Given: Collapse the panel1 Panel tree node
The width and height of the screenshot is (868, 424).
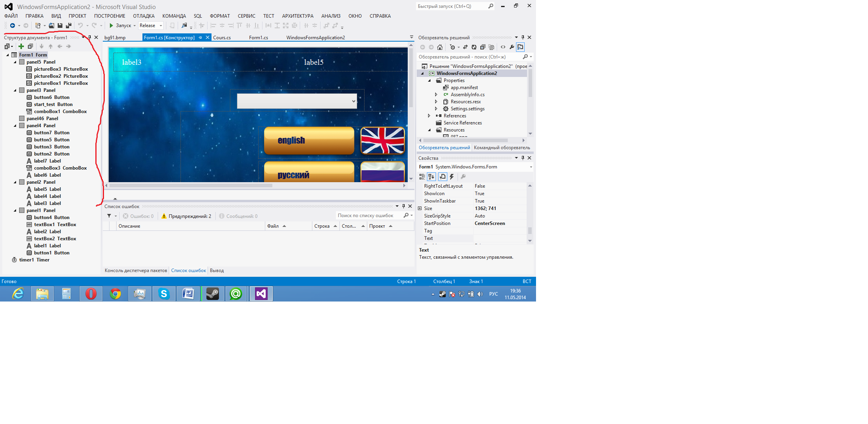Looking at the screenshot, I should tap(15, 210).
